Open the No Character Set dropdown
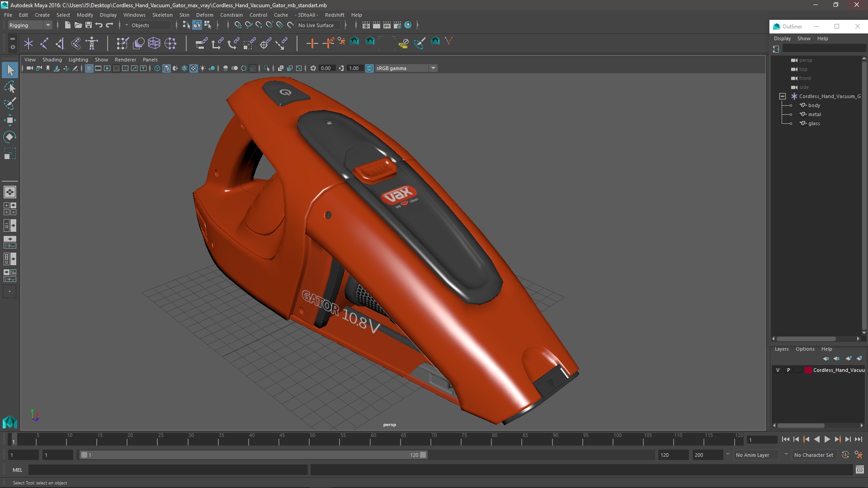The height and width of the screenshot is (488, 868). [814, 455]
